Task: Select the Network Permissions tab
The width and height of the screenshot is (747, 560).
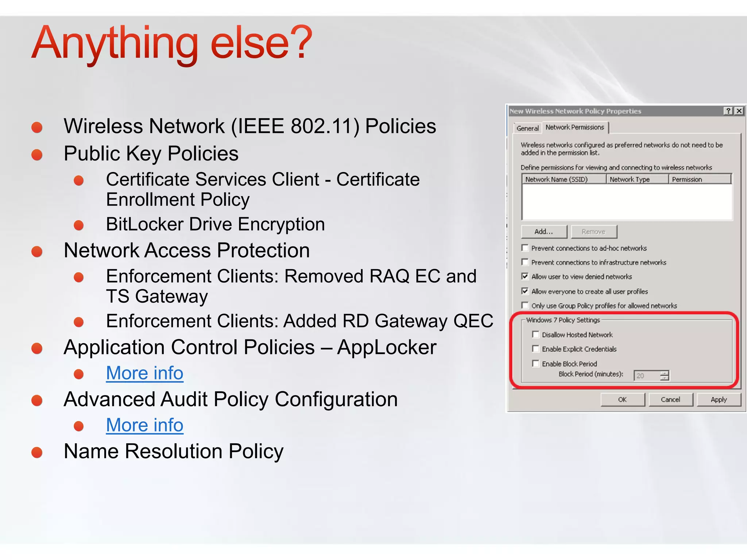Action: pos(575,127)
